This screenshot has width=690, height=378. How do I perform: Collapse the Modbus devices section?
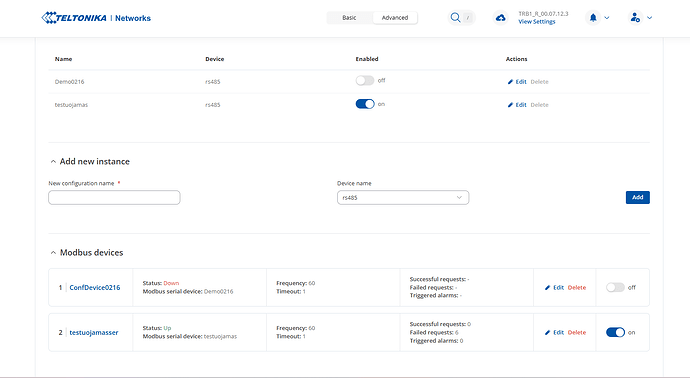53,253
